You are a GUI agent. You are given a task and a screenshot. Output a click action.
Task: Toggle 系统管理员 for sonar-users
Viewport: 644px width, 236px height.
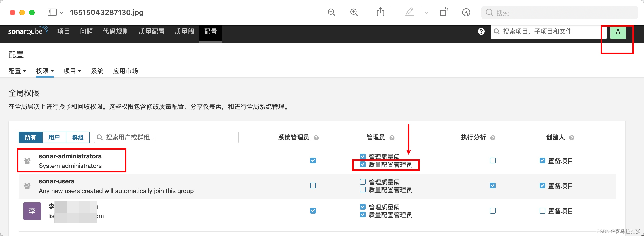pos(313,186)
